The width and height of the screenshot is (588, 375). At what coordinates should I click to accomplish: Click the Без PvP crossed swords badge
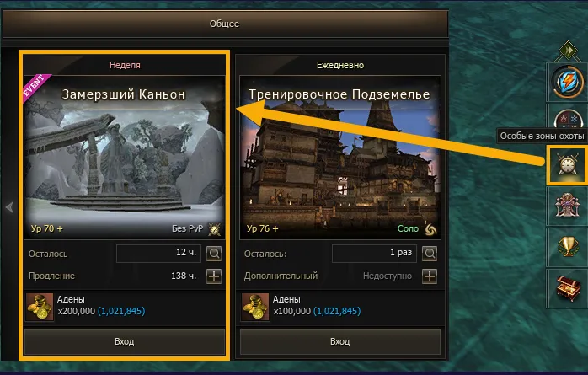[215, 228]
